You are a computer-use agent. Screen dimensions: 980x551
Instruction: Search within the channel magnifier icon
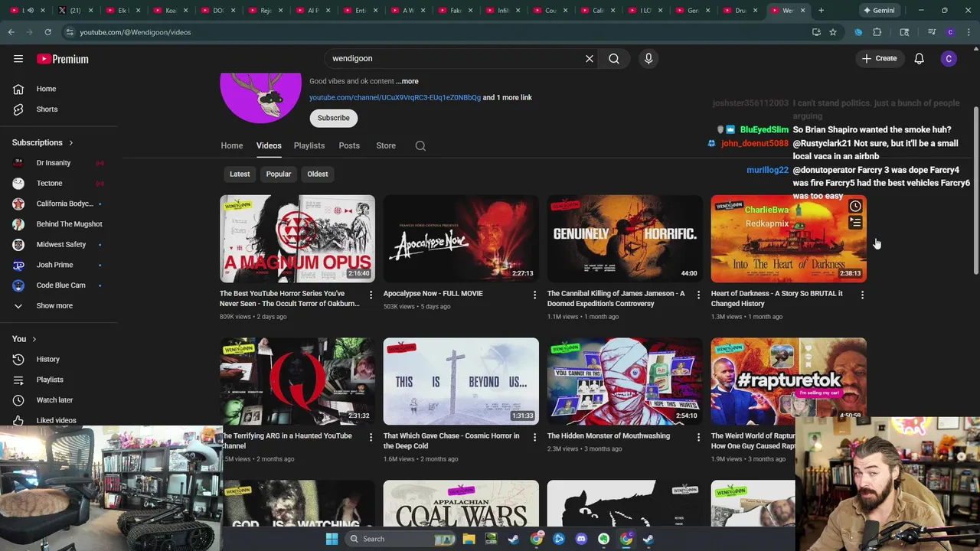tap(420, 145)
